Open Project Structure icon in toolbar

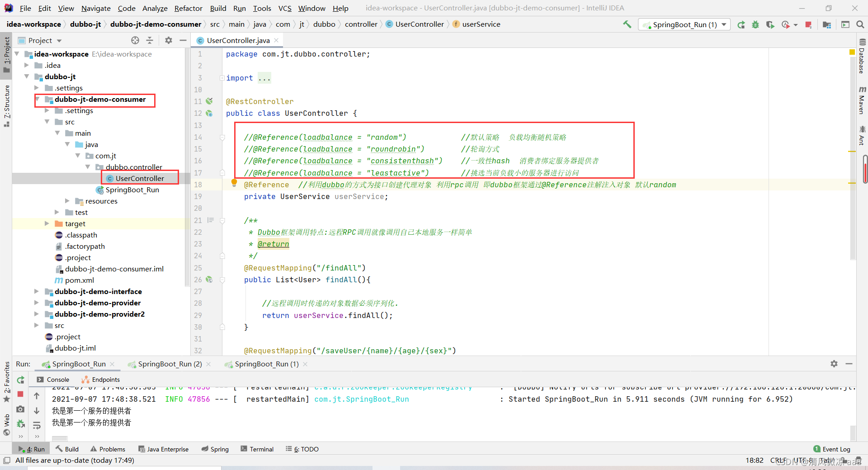827,25
